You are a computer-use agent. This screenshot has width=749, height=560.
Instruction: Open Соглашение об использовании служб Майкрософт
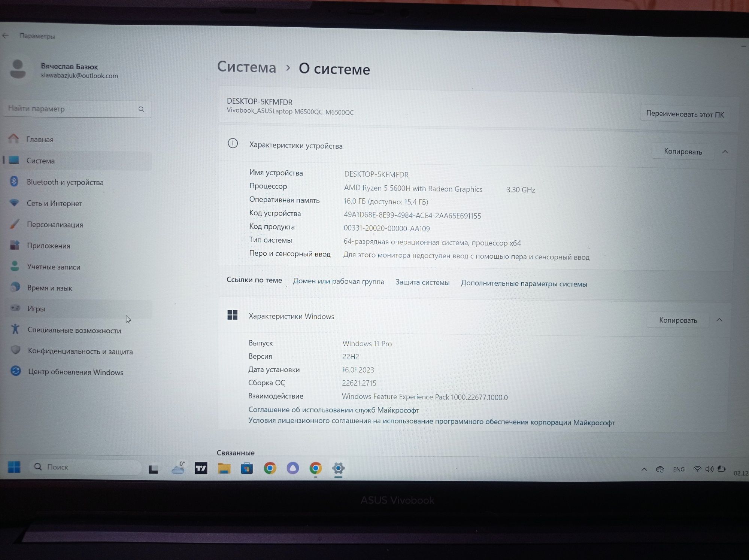click(x=334, y=410)
